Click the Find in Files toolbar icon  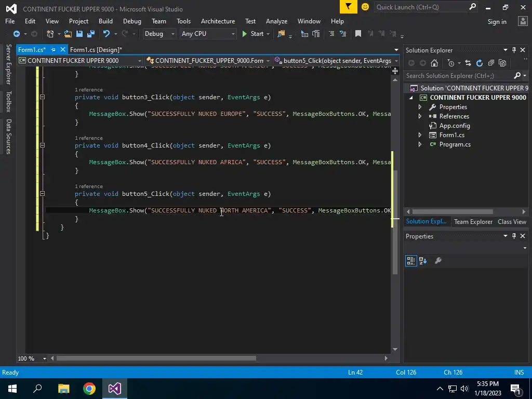coord(281,34)
